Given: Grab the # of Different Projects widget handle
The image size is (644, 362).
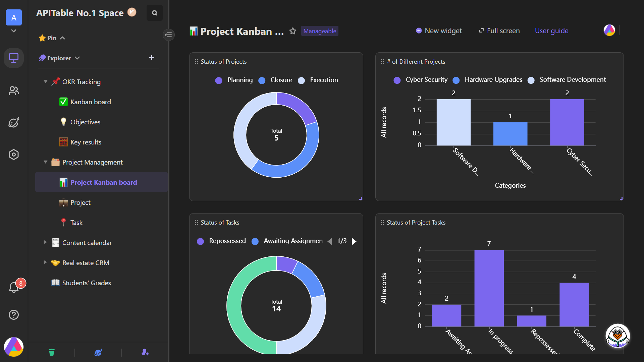Looking at the screenshot, I should [382, 62].
